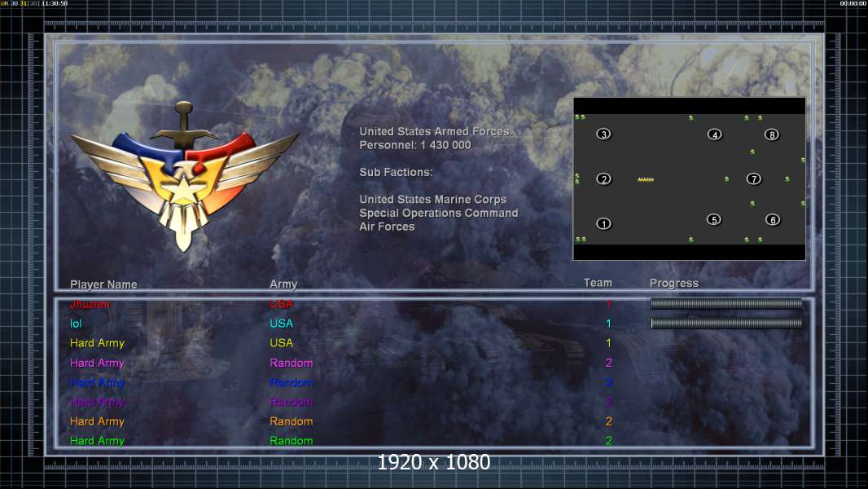The height and width of the screenshot is (489, 868).
Task: Click the Team column header
Action: 598,283
